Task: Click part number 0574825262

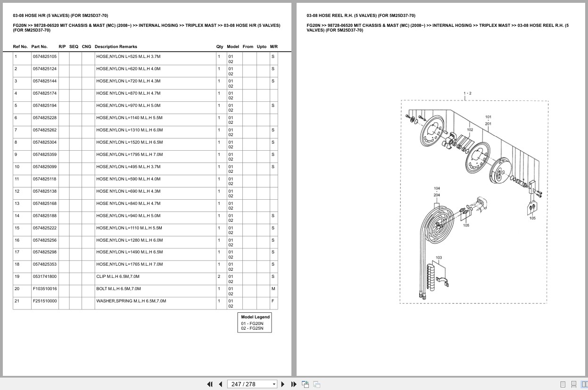Action: click(x=45, y=130)
